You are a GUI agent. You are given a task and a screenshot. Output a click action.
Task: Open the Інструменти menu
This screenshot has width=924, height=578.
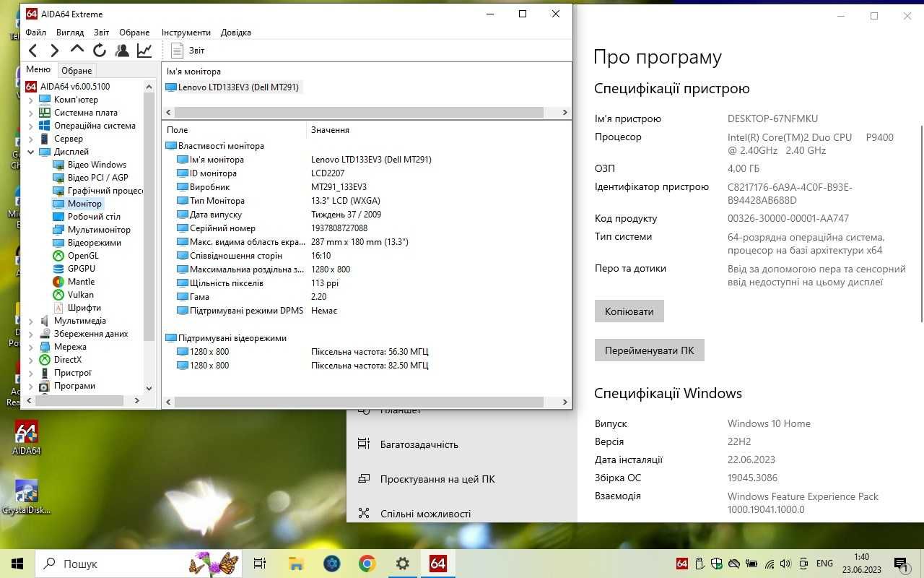186,33
